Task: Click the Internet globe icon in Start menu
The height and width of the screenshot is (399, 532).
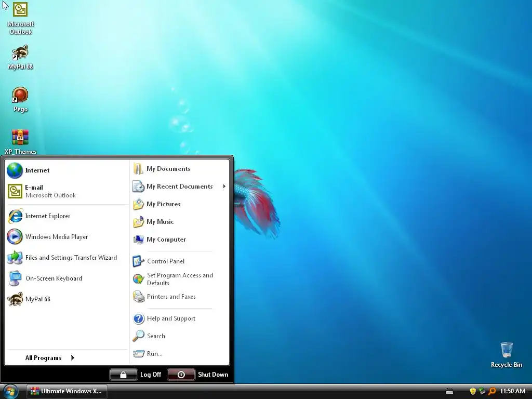Action: [15, 170]
